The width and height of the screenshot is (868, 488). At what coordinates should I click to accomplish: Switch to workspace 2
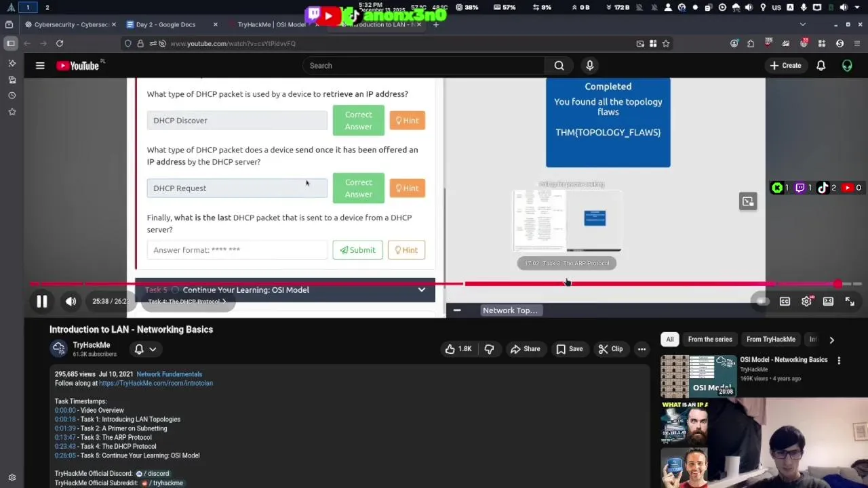47,7
